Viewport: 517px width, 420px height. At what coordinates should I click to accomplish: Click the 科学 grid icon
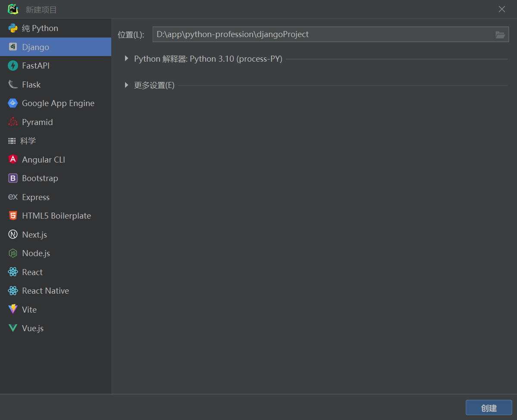coord(12,141)
